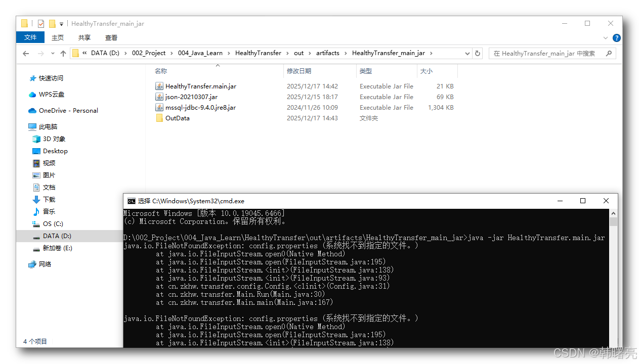Image resolution: width=639 pixels, height=364 pixels.
Task: Open the address bar history dropdown
Action: pos(467,53)
